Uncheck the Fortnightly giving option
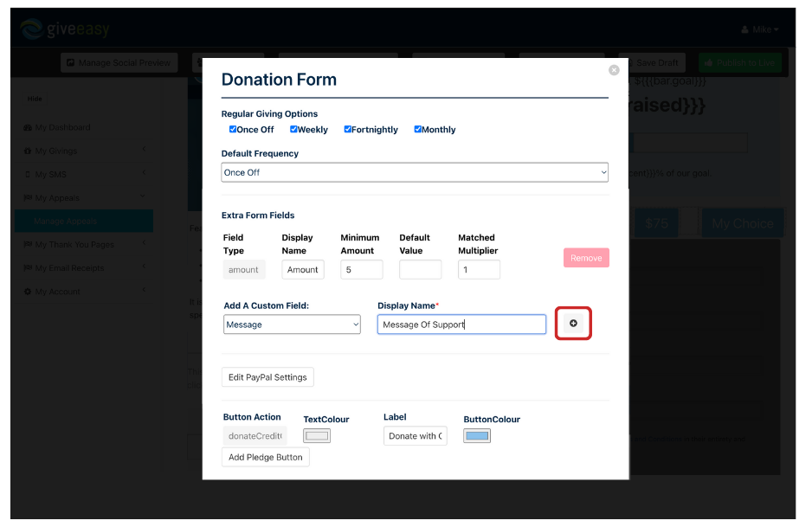 (347, 129)
